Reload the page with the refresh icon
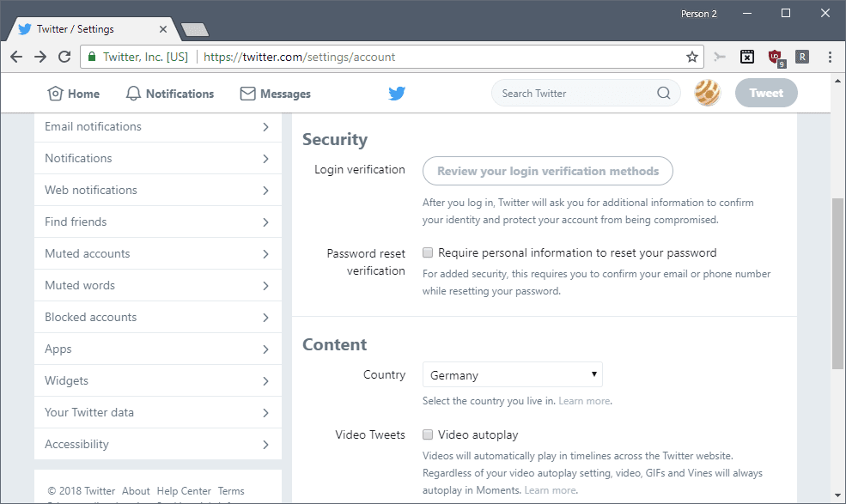 click(64, 57)
